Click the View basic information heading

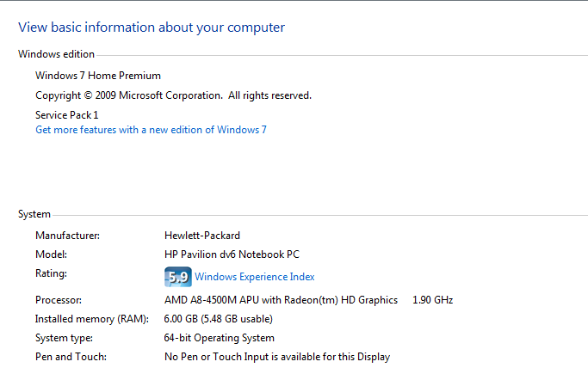(x=152, y=28)
